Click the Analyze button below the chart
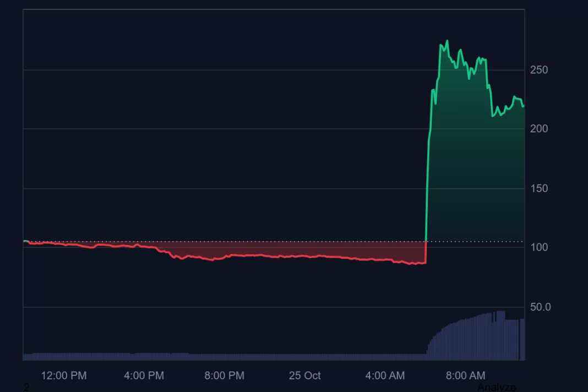The width and height of the screenshot is (588, 392). click(x=496, y=387)
